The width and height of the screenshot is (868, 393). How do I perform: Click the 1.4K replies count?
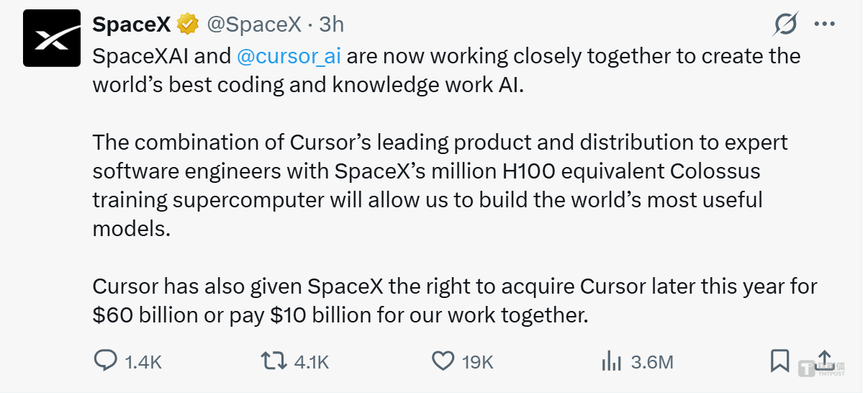point(143,361)
